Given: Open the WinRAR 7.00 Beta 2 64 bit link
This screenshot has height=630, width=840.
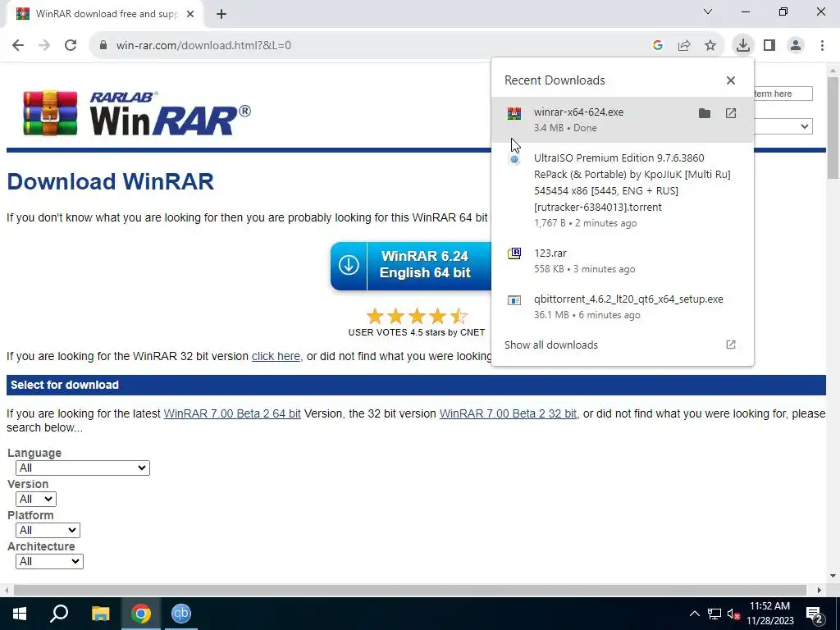Looking at the screenshot, I should coord(232,413).
